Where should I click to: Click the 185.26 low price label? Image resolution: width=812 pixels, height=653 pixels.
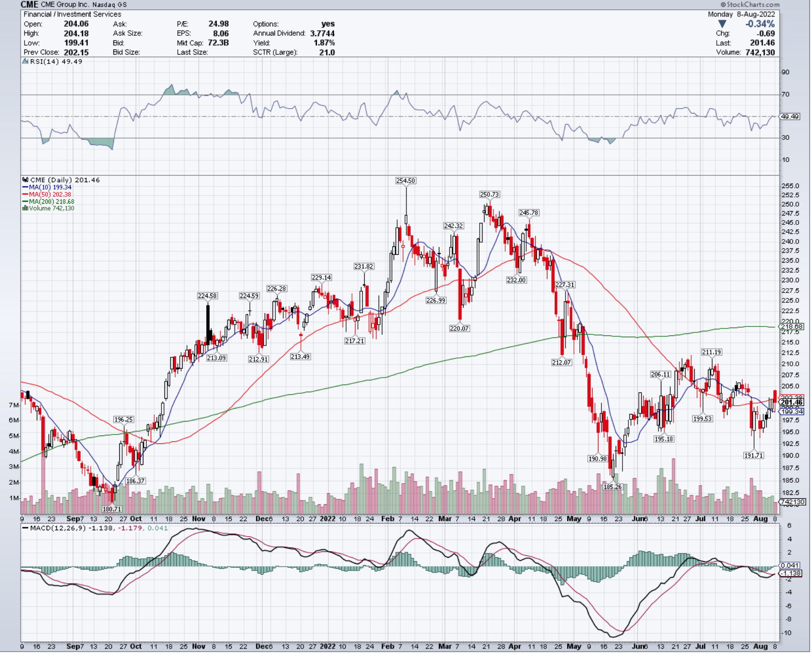pos(612,487)
